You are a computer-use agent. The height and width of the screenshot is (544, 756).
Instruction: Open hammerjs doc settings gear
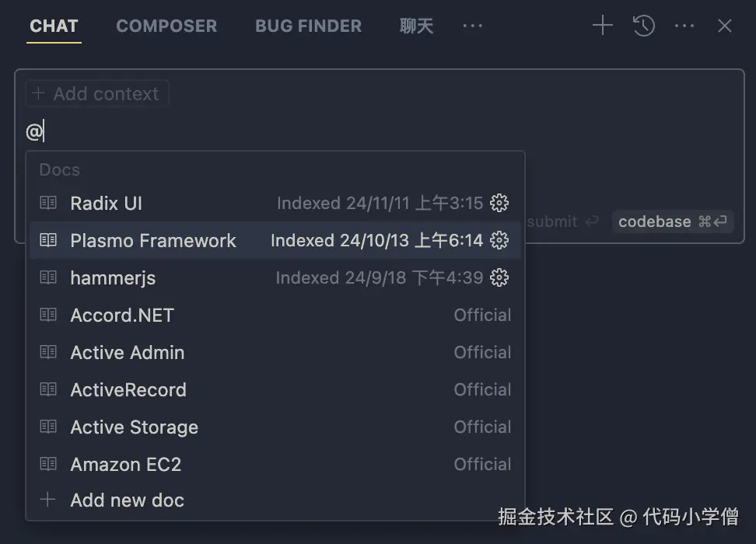[500, 277]
